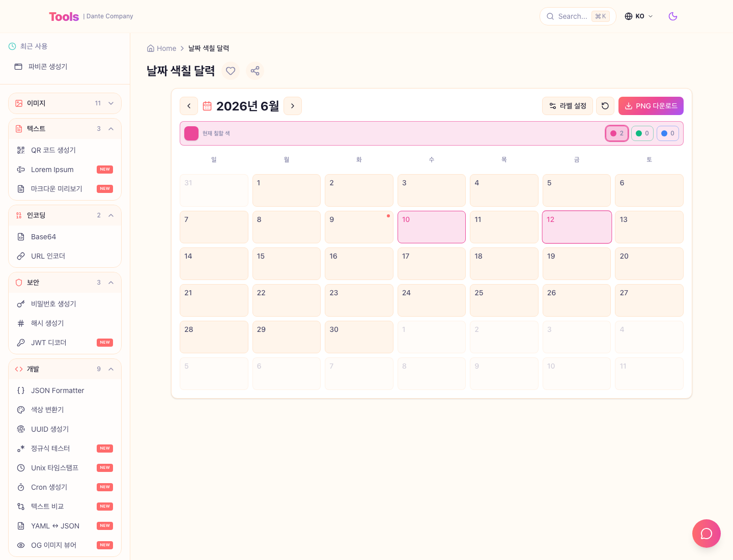Open Lorem Ipsum tool
The height and width of the screenshot is (560, 733).
pos(65,170)
